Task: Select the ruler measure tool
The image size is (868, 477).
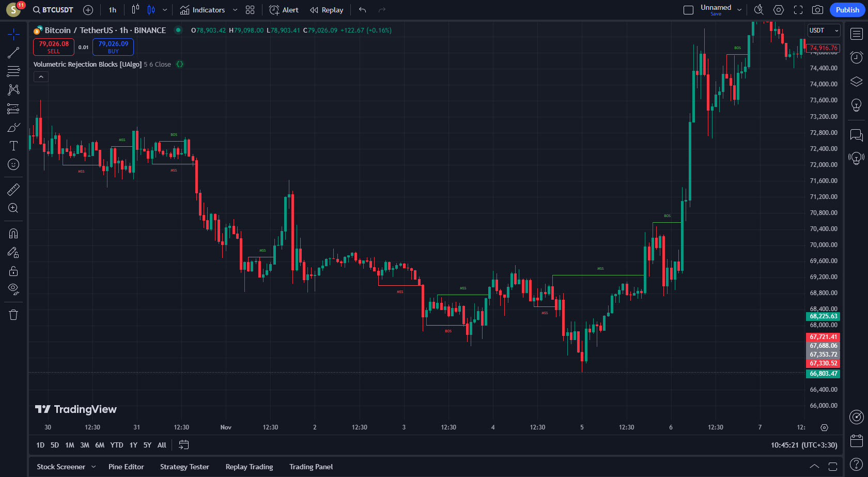Action: point(13,190)
